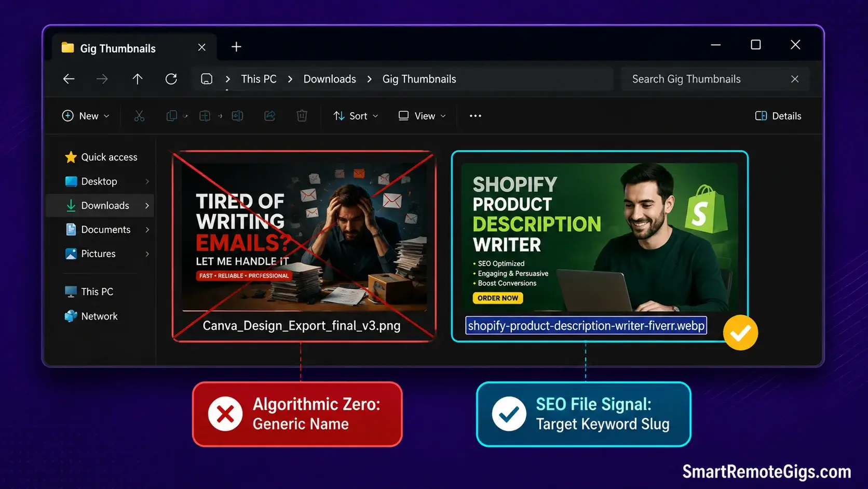Image resolution: width=868 pixels, height=489 pixels.
Task: Open the See more three-dots menu
Action: click(x=476, y=116)
